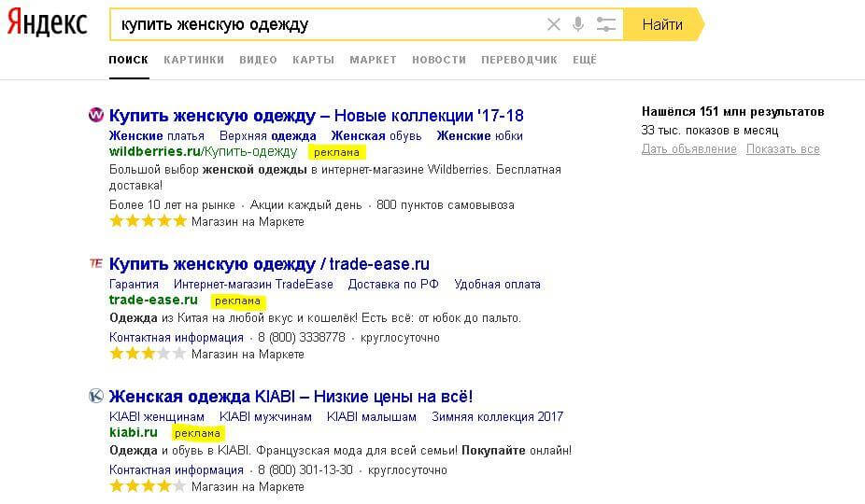Open the Карты tab
Image resolution: width=865 pixels, height=504 pixels.
(313, 60)
